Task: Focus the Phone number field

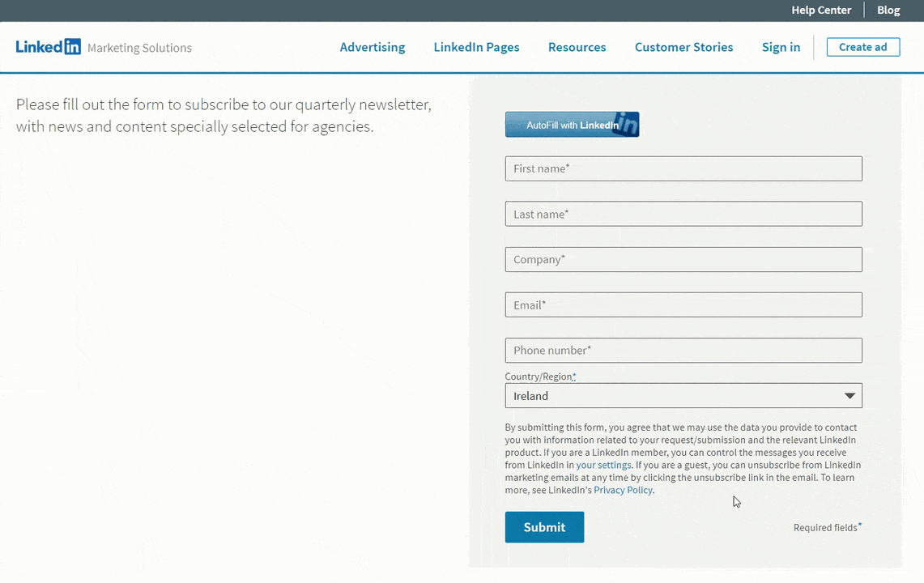Action: click(x=683, y=350)
